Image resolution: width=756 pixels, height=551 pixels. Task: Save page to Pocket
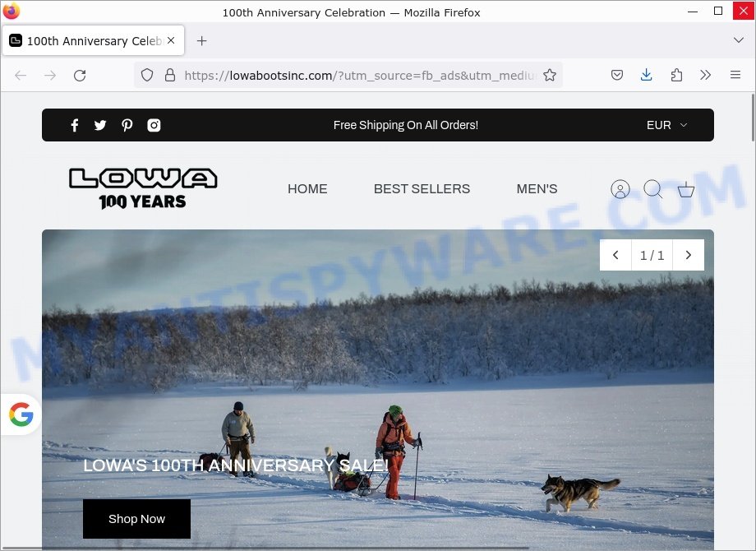tap(616, 75)
